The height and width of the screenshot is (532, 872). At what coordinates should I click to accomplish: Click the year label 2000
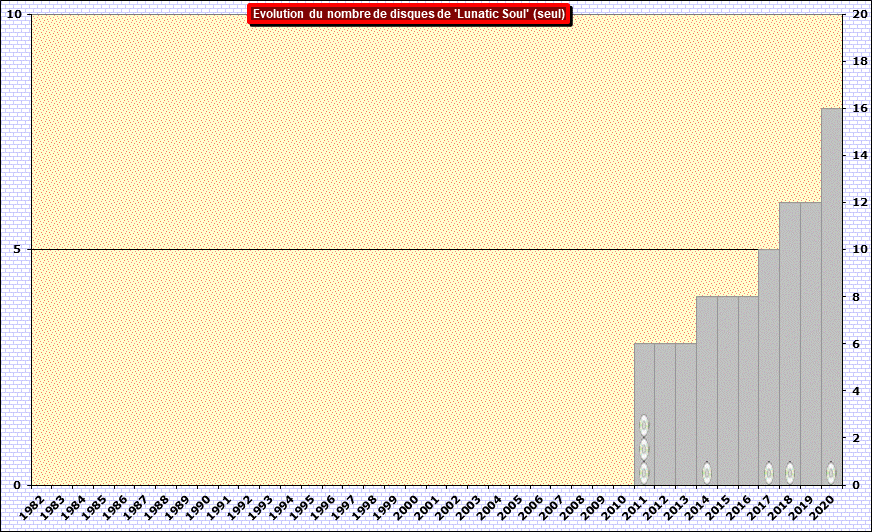tap(405, 507)
